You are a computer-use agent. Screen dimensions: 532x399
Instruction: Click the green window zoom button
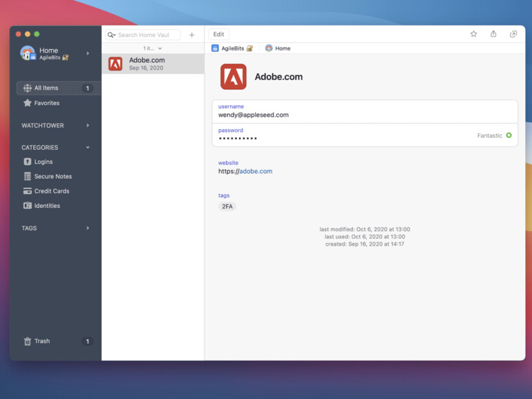pyautogui.click(x=37, y=34)
